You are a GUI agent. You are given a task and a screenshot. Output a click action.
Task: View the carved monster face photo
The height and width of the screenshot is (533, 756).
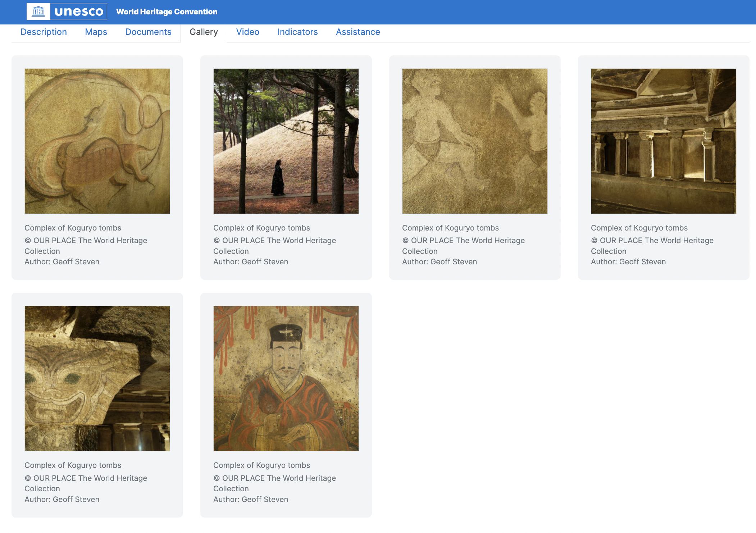[97, 378]
